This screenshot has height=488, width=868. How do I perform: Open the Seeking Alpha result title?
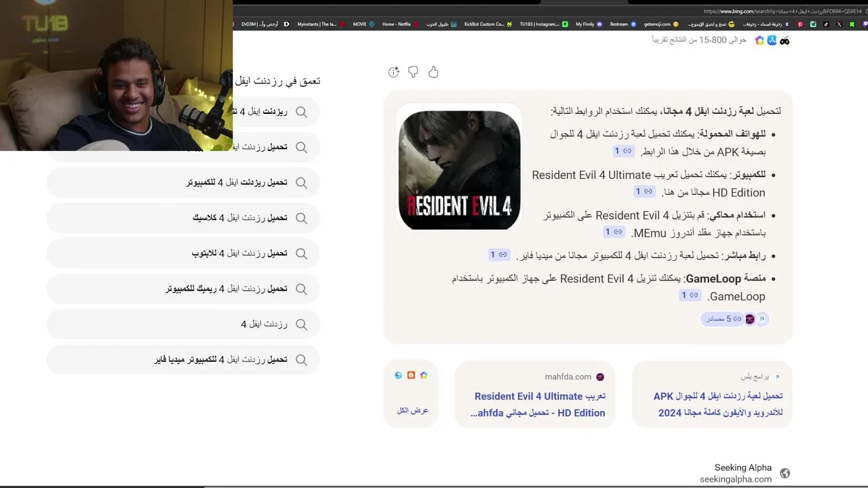point(743,468)
